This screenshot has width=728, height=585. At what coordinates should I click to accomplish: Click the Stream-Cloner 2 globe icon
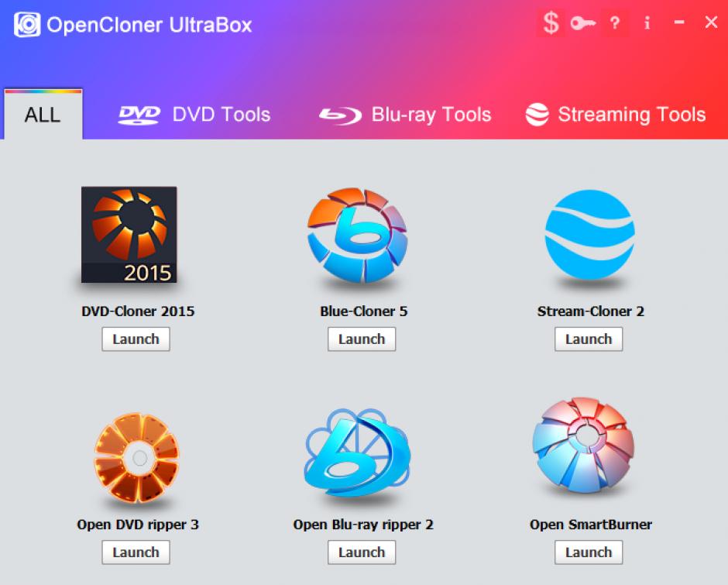(589, 235)
